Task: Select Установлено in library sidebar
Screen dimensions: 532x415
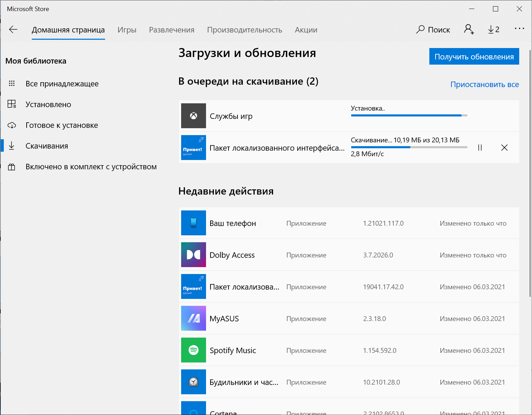Action: coord(48,104)
